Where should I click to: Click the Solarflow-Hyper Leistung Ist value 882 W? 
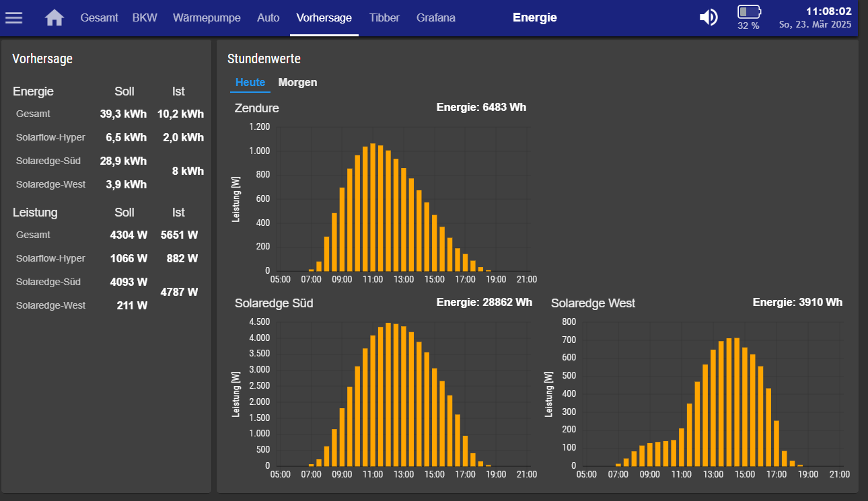pyautogui.click(x=182, y=258)
